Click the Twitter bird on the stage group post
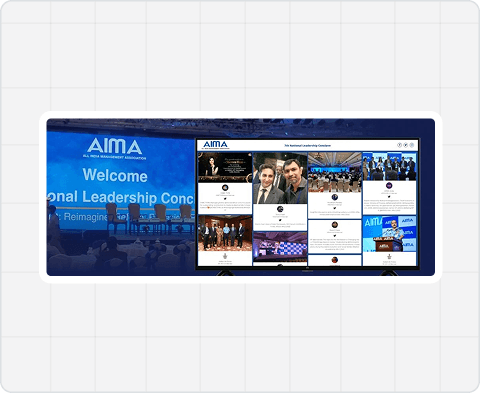480x393 pixels. pyautogui.click(x=389, y=196)
